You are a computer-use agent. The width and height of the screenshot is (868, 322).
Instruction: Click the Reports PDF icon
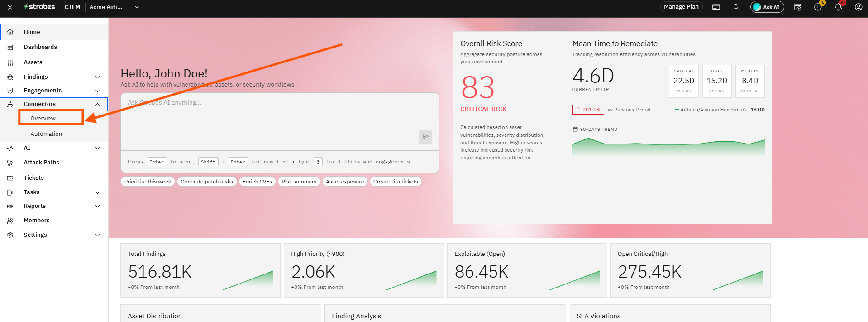click(10, 206)
